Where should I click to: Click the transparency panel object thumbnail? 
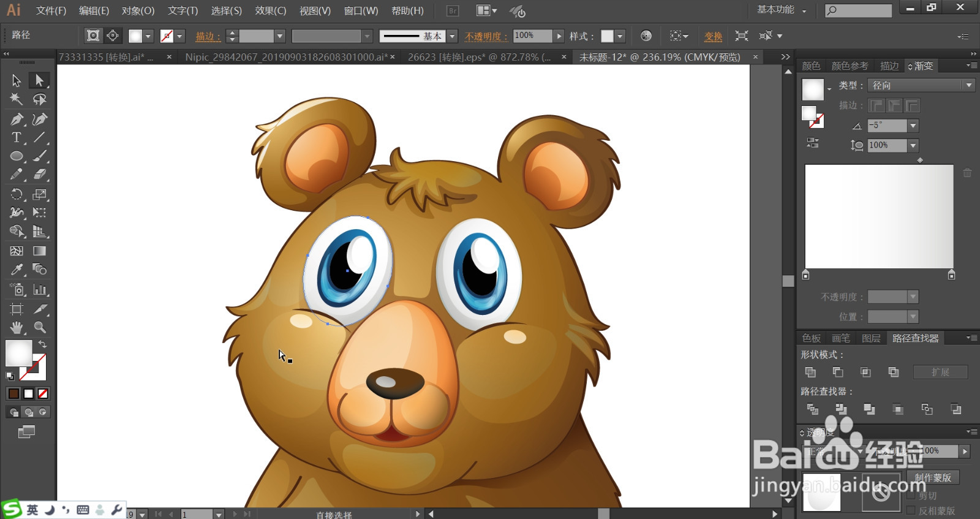(821, 491)
